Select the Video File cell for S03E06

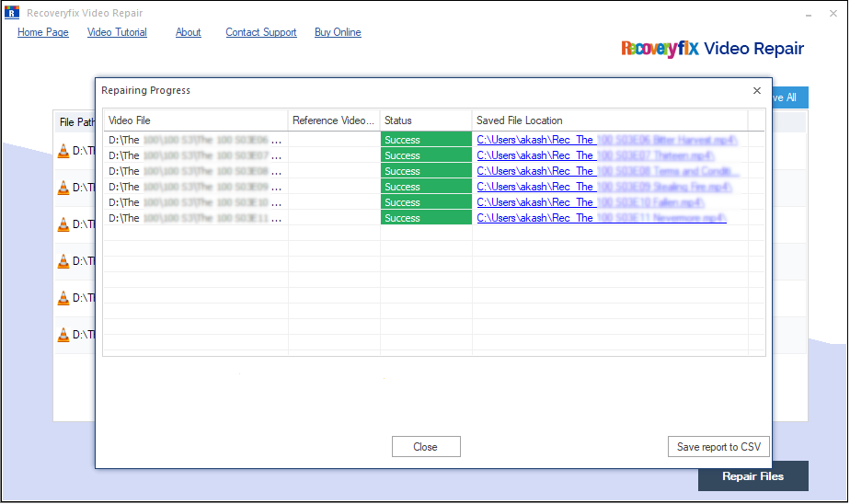coord(196,140)
